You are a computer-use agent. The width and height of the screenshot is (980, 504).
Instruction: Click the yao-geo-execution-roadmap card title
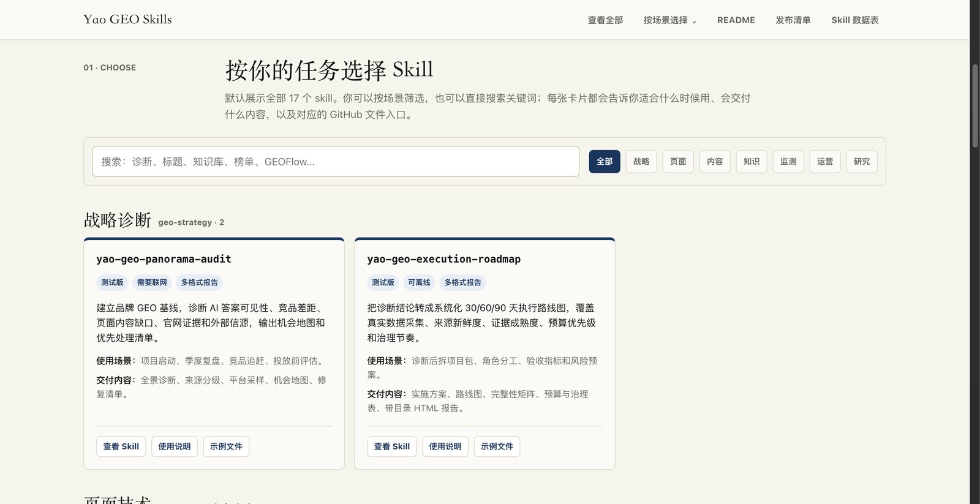[x=444, y=259]
